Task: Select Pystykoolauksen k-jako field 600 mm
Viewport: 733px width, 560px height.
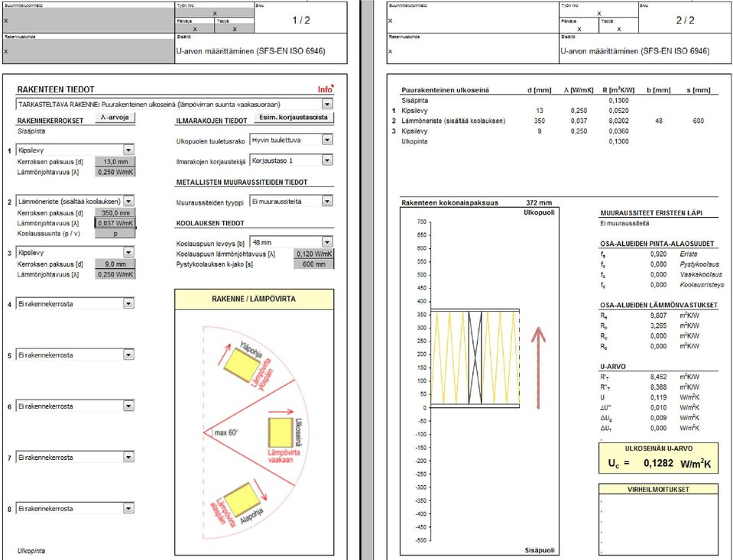Action: pyautogui.click(x=313, y=264)
